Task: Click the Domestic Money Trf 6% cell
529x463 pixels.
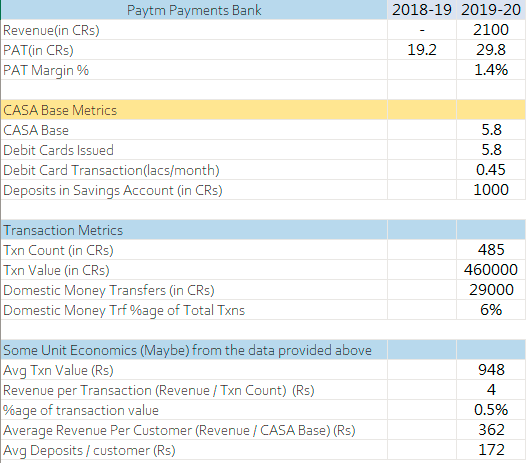Action: (491, 310)
